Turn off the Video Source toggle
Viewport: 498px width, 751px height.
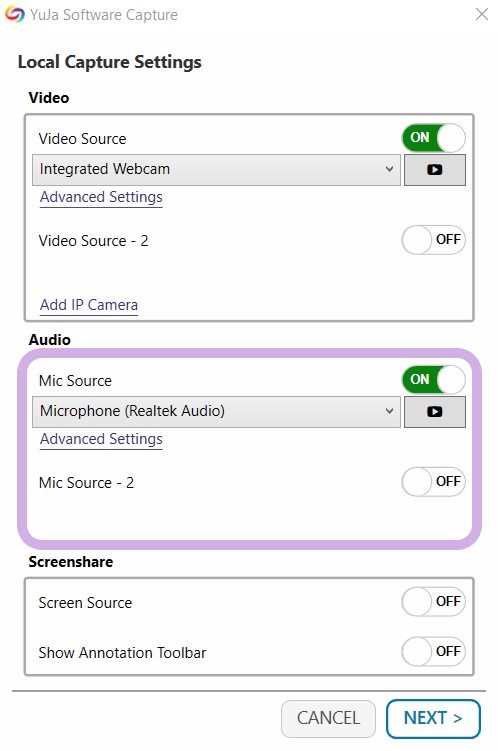(433, 138)
